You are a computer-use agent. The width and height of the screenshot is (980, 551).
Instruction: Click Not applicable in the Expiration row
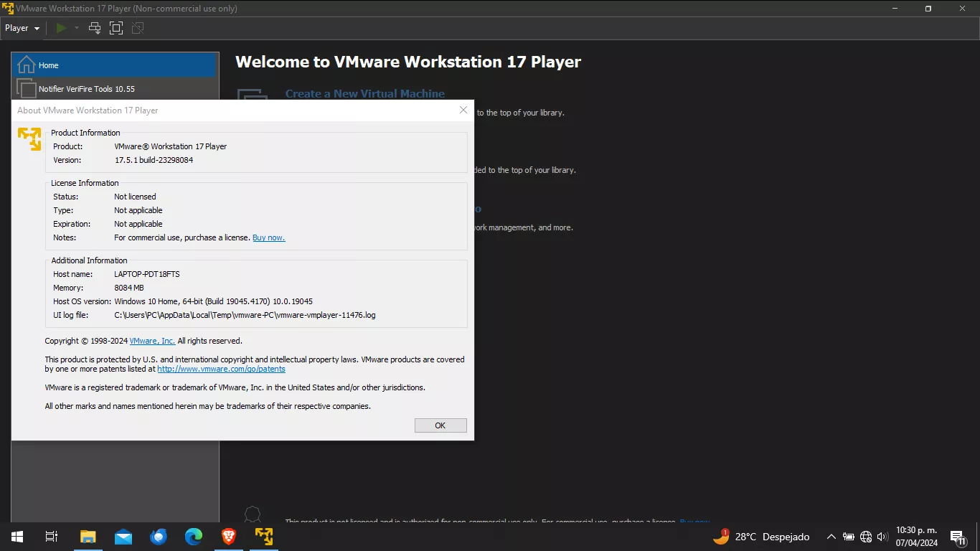pyautogui.click(x=138, y=224)
